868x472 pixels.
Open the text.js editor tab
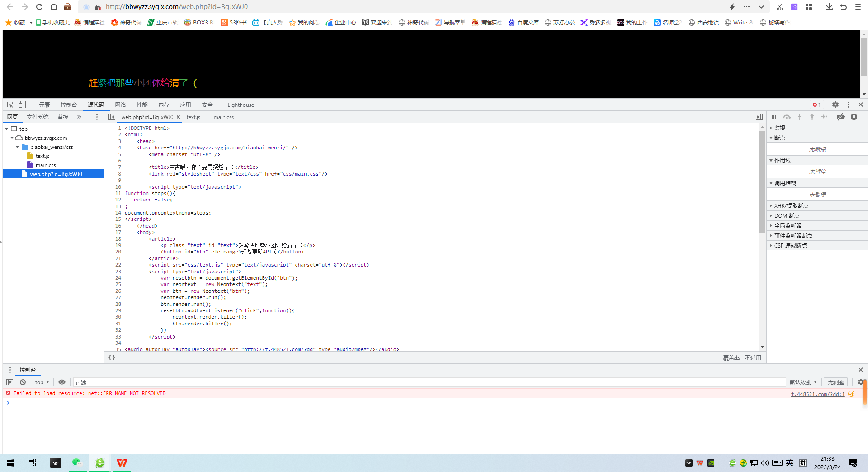click(193, 117)
